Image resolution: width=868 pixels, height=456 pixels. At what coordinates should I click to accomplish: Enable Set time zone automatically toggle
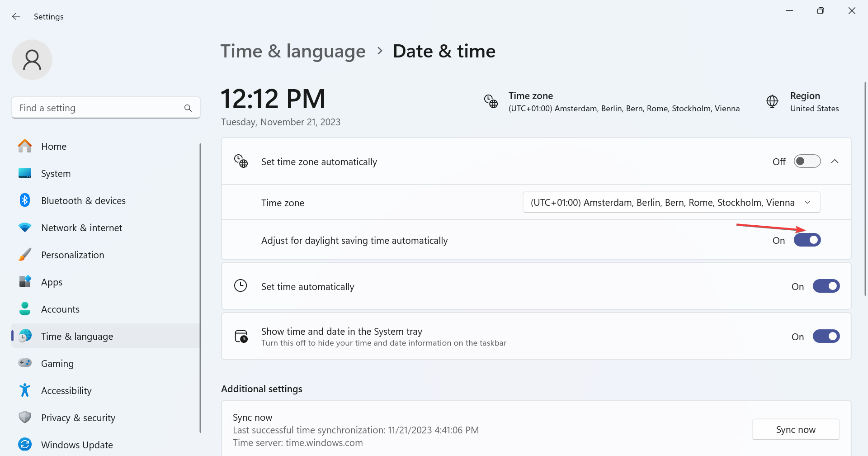[807, 161]
